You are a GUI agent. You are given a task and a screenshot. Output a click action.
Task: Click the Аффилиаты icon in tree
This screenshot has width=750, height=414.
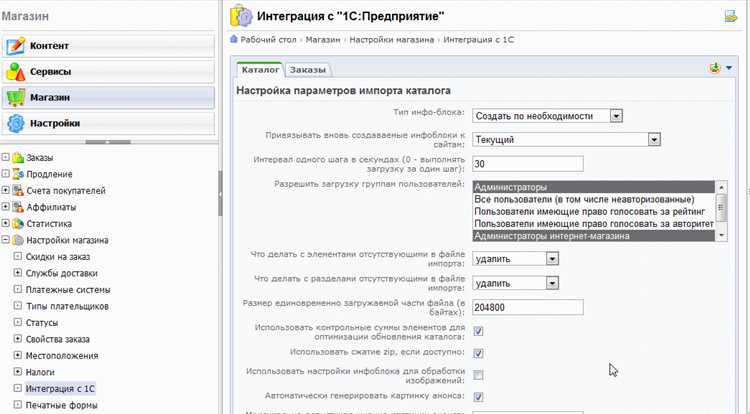(x=18, y=207)
